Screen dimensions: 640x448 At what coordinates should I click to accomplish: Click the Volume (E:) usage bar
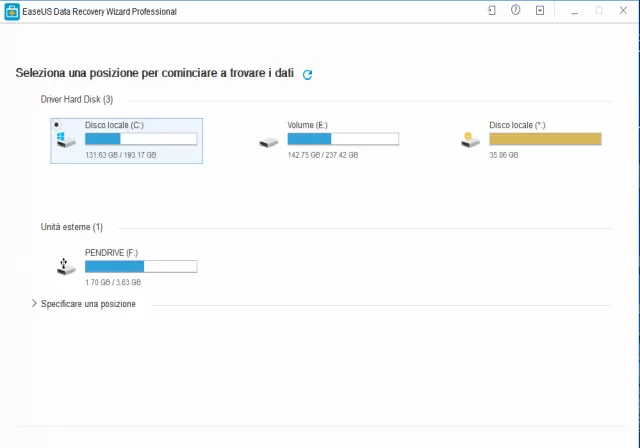tap(343, 139)
